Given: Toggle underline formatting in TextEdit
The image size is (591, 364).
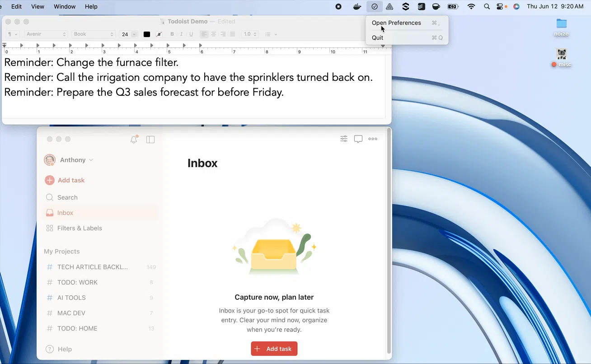Looking at the screenshot, I should (191, 34).
